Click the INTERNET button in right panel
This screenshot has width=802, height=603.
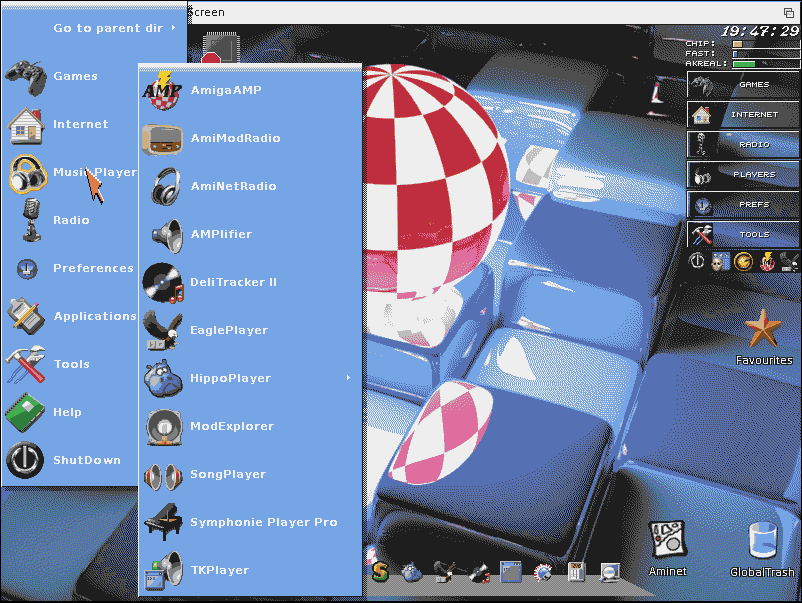(743, 115)
